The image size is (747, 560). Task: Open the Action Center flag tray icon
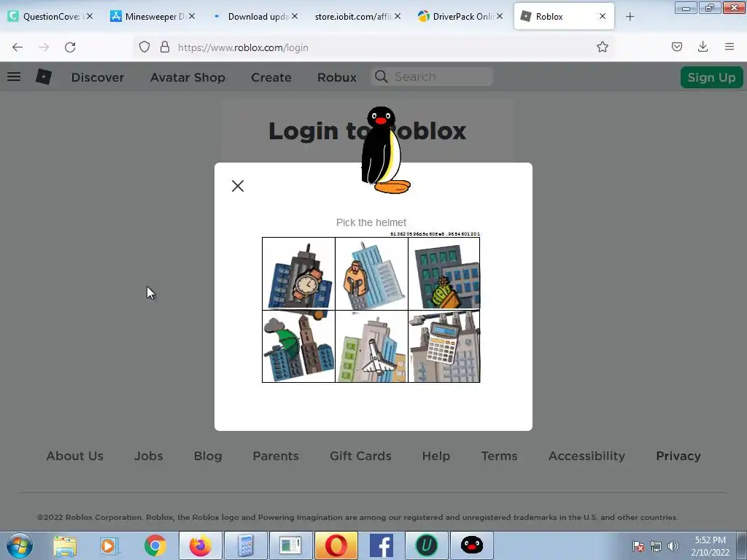coord(638,546)
